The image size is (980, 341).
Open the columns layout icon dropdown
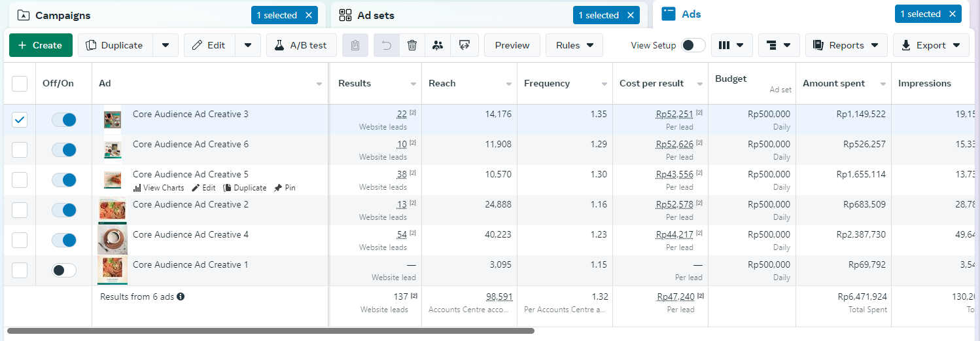[x=731, y=45]
